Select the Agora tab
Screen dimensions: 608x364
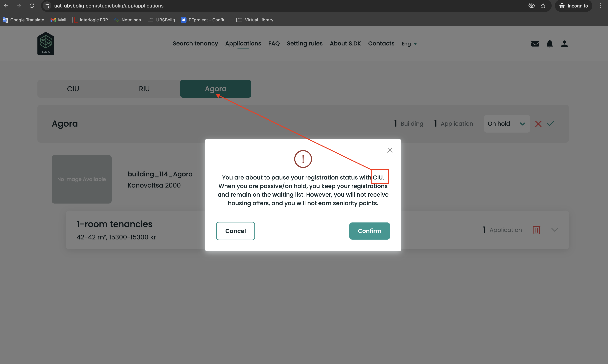click(x=216, y=89)
